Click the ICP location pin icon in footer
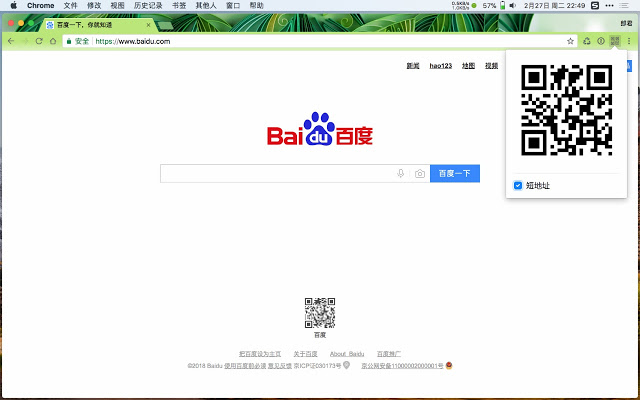Screen dimensions: 640x400 click(347, 365)
